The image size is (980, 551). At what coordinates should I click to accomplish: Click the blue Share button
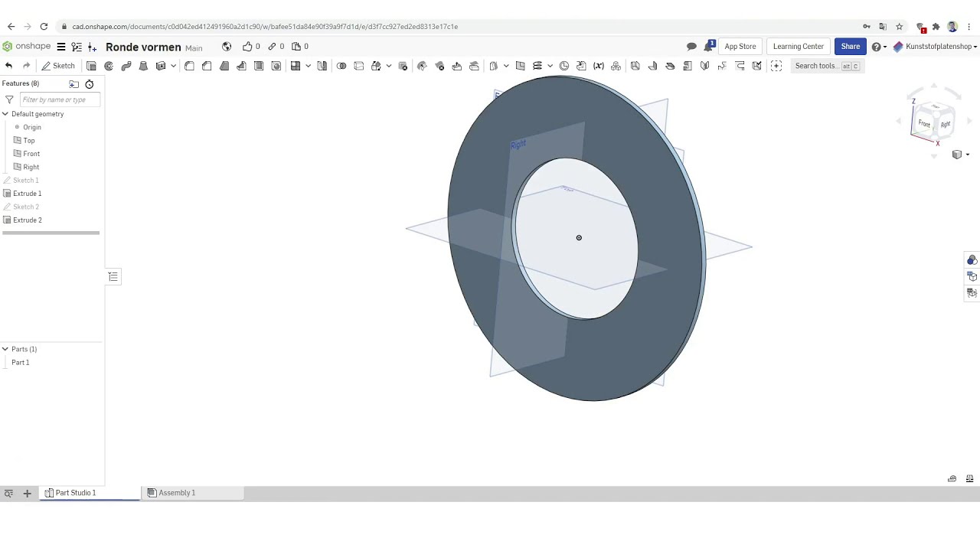point(850,47)
